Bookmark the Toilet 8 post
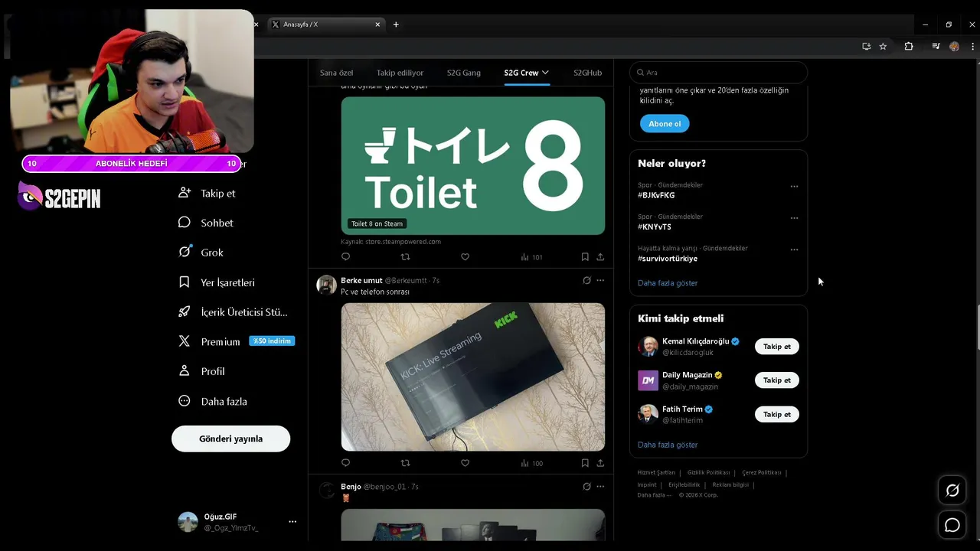 click(585, 257)
